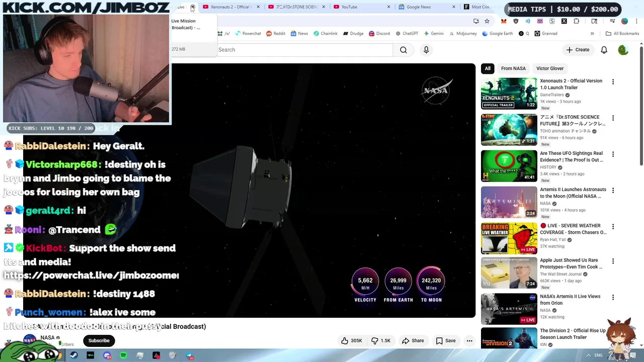The image size is (644, 362).
Task: Open the Reddit bookmark
Action: point(276,34)
